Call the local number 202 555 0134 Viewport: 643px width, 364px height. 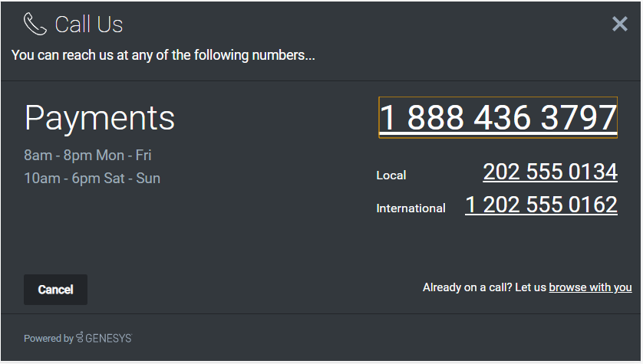(x=549, y=172)
